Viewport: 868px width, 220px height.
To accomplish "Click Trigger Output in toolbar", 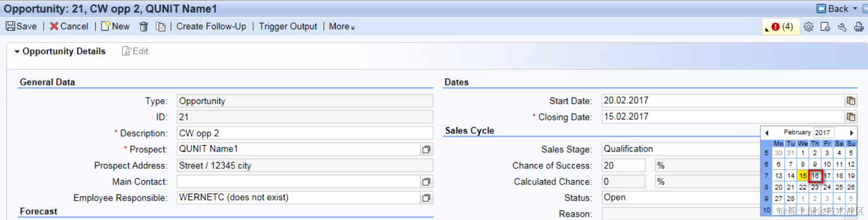I will 288,26.
